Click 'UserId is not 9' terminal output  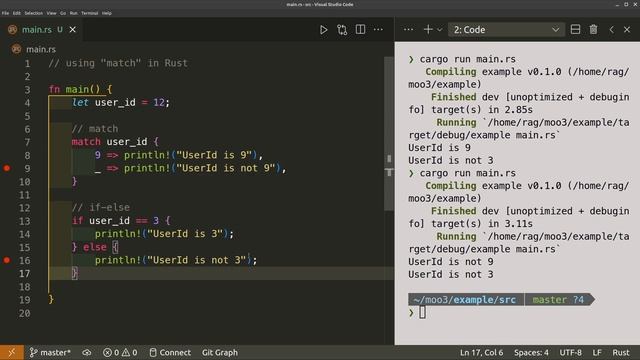(x=451, y=262)
